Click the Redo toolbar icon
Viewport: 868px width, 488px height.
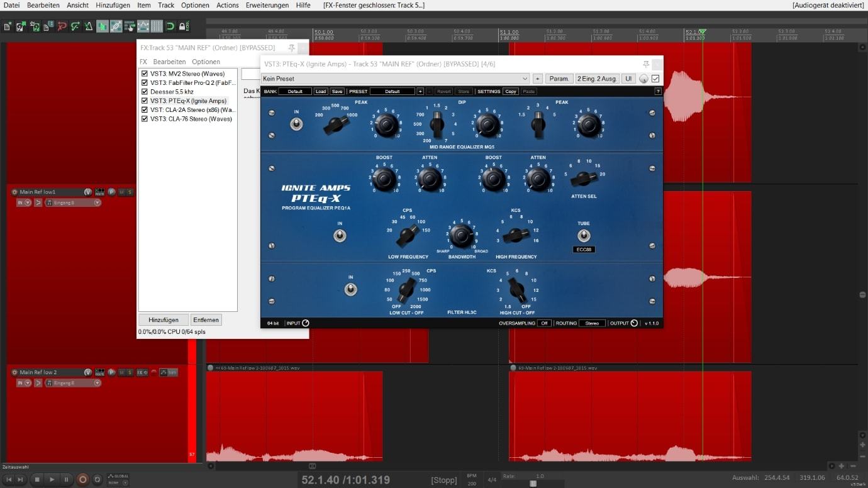pos(75,26)
